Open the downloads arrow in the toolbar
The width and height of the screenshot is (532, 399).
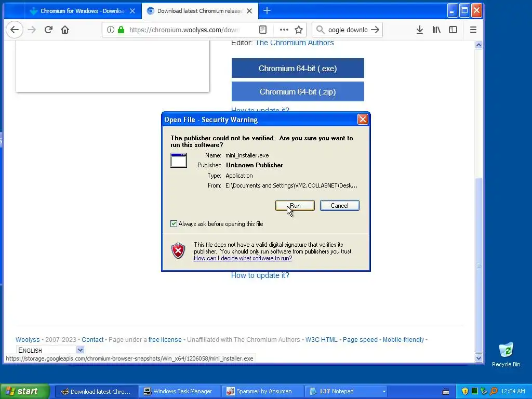[x=420, y=30]
